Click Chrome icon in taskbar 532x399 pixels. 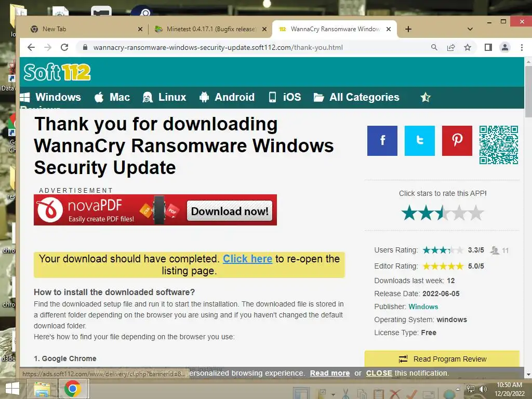point(73,389)
